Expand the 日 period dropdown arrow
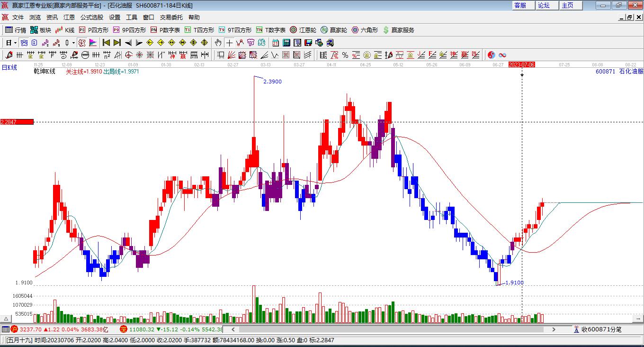The width and height of the screenshot is (644, 347). coord(15,43)
